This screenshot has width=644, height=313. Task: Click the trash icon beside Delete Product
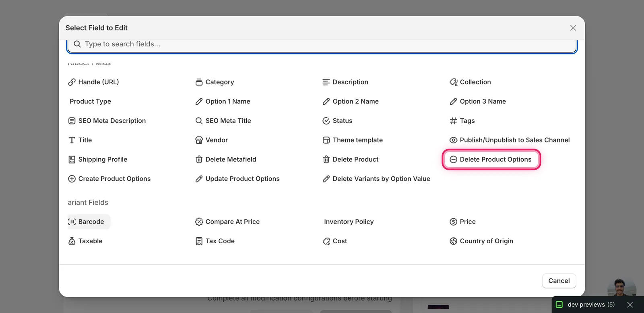point(326,160)
